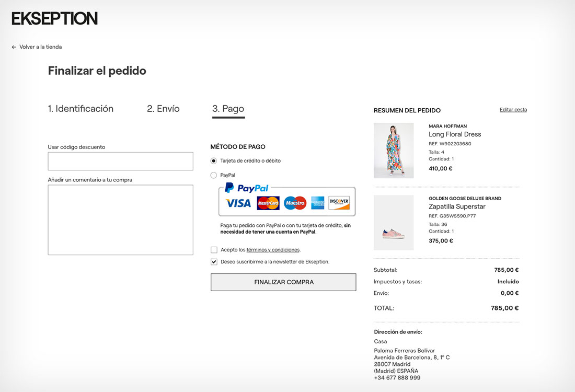575x392 pixels.
Task: Click the discount code input field
Action: [120, 162]
